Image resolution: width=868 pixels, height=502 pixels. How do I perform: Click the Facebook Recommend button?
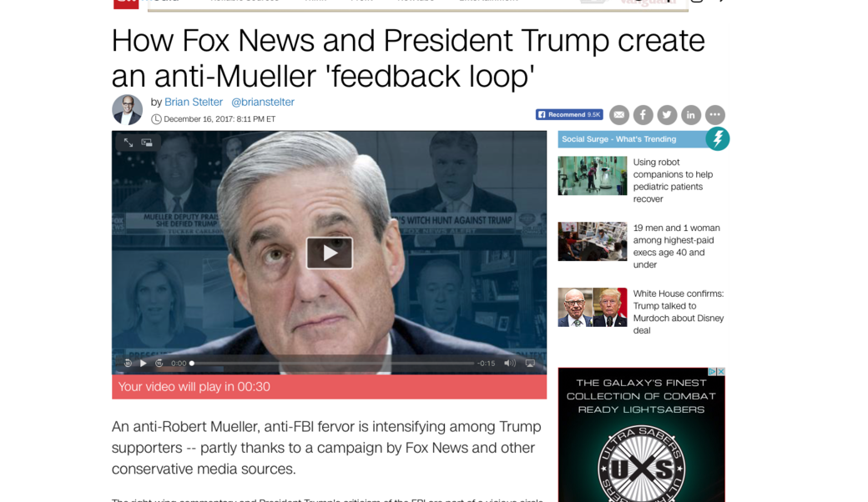pyautogui.click(x=569, y=114)
